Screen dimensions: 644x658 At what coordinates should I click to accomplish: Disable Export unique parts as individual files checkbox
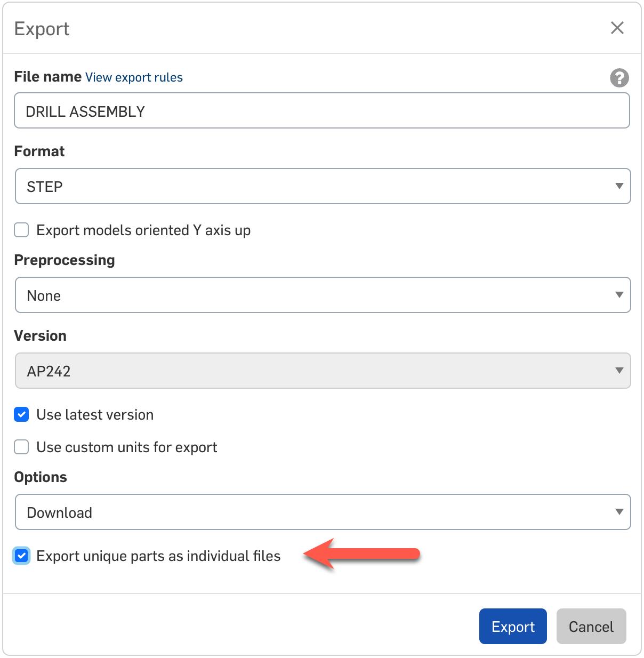(x=21, y=556)
